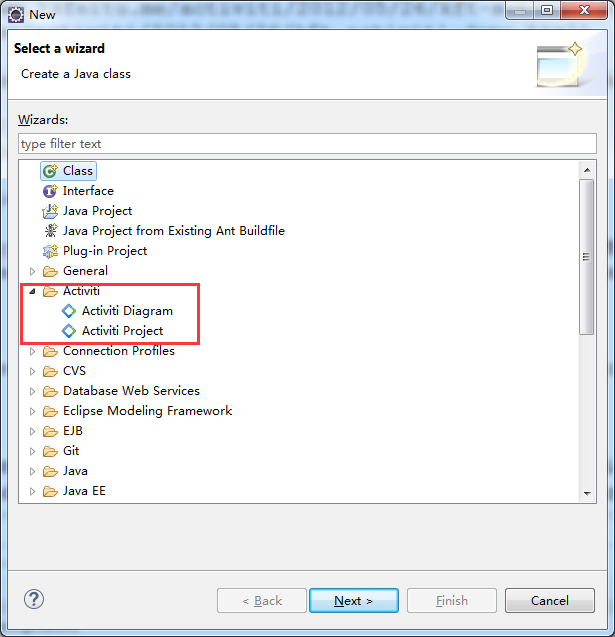Click the scrollbar up arrow
Screen dimensions: 615x637
coord(587,170)
